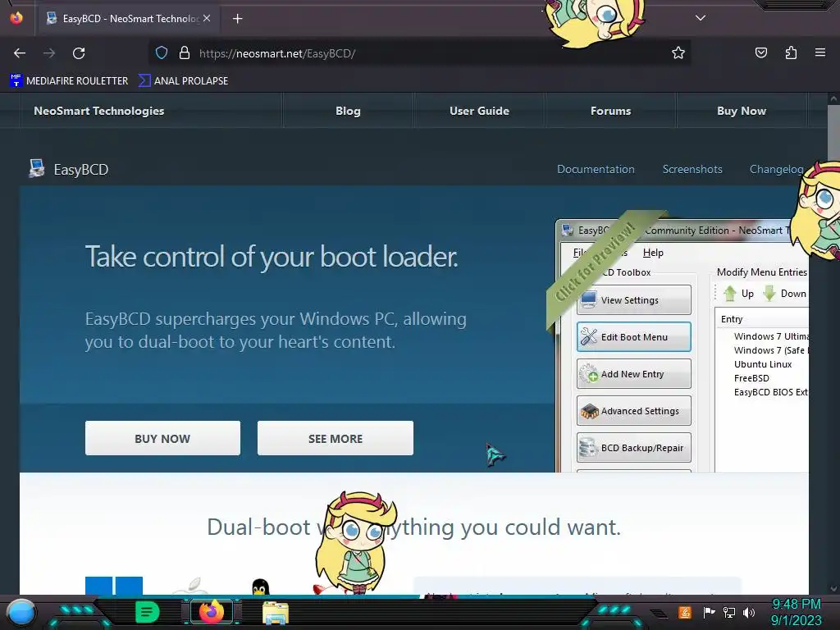The height and width of the screenshot is (630, 840).
Task: Open the Blog nav item
Action: tap(348, 111)
